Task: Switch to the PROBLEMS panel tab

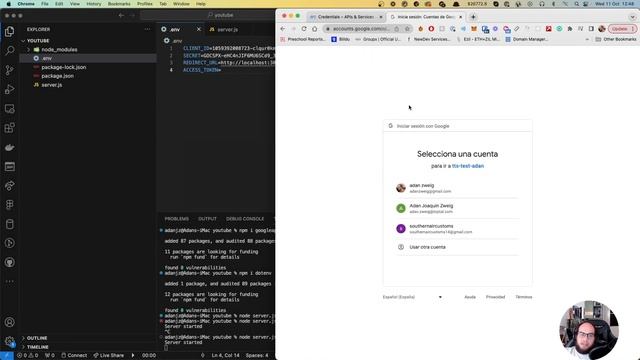Action: coord(176,219)
